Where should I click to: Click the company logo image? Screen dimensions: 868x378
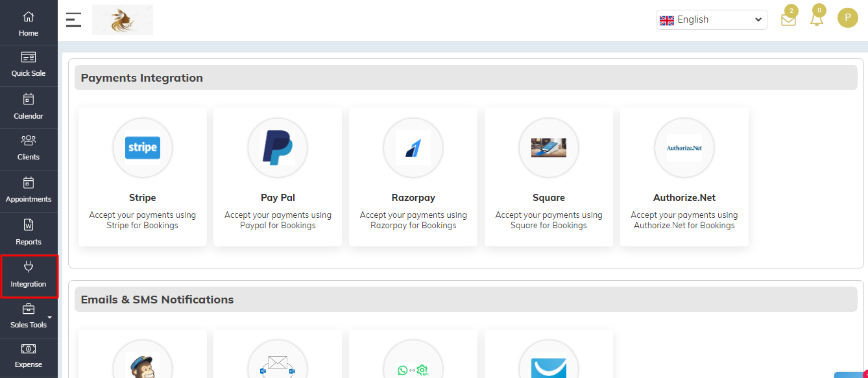tap(123, 19)
